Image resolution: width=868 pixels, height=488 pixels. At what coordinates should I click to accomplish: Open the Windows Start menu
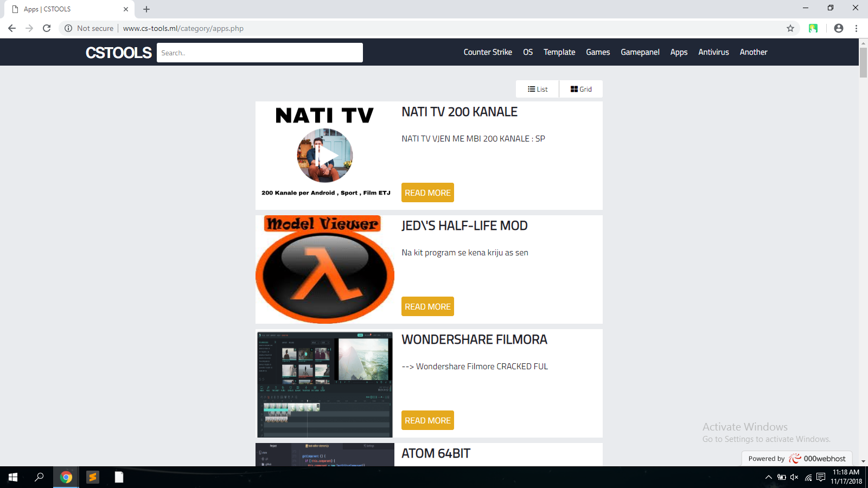click(13, 477)
